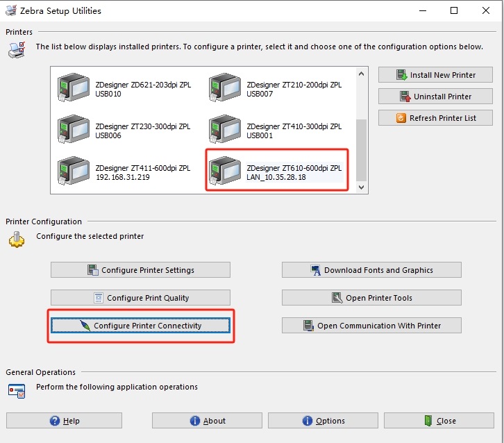Refresh the printer list
This screenshot has width=504, height=443.
pos(435,118)
